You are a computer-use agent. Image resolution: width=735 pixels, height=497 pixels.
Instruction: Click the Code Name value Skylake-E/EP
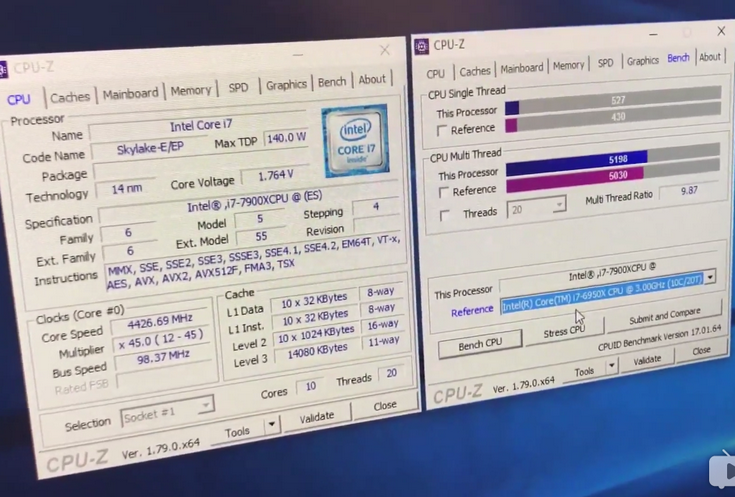point(150,149)
